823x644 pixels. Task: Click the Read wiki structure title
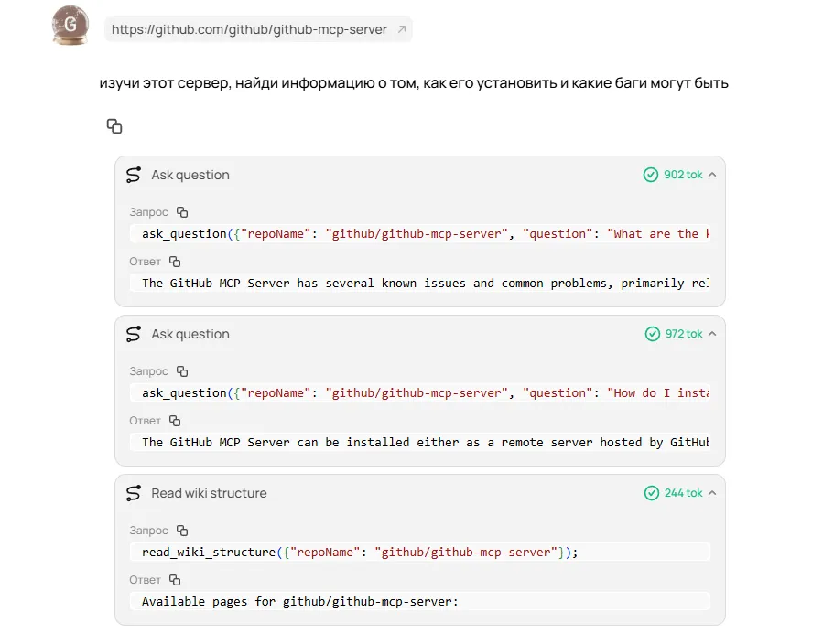[209, 493]
